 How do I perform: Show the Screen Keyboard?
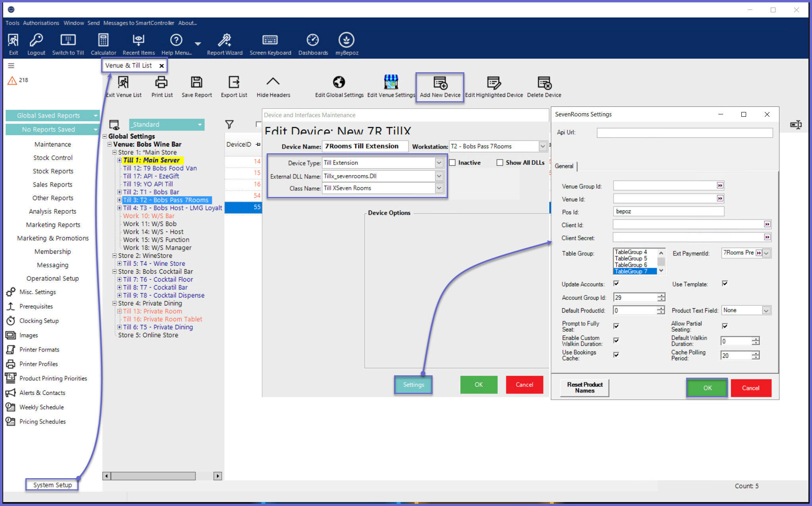pyautogui.click(x=270, y=40)
